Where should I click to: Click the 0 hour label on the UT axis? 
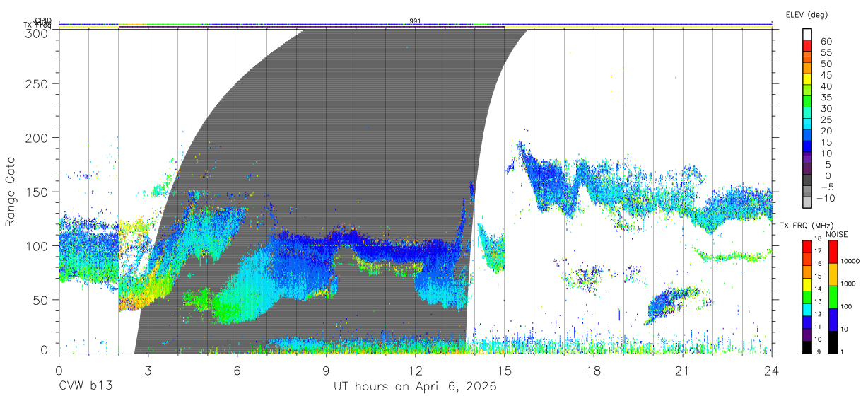59,371
